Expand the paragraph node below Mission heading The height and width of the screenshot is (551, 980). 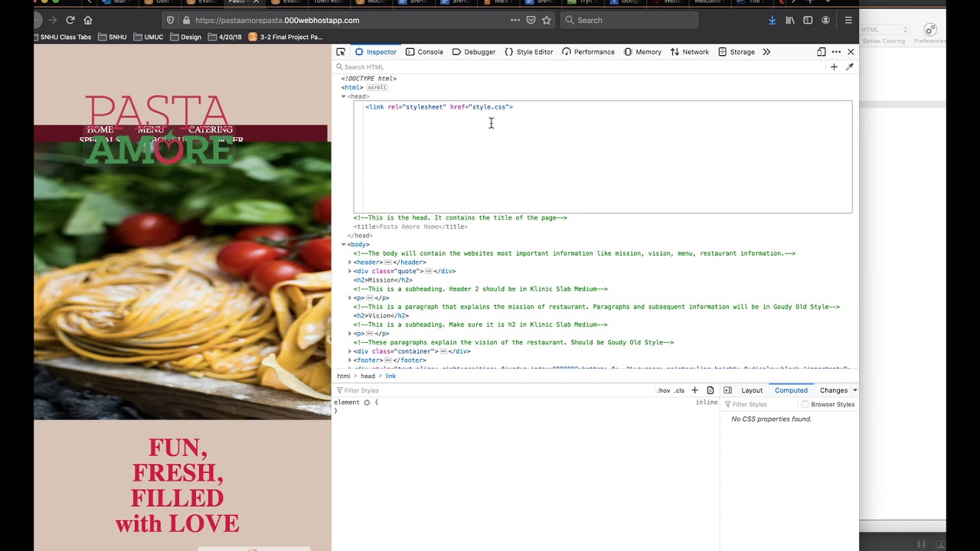(x=350, y=298)
